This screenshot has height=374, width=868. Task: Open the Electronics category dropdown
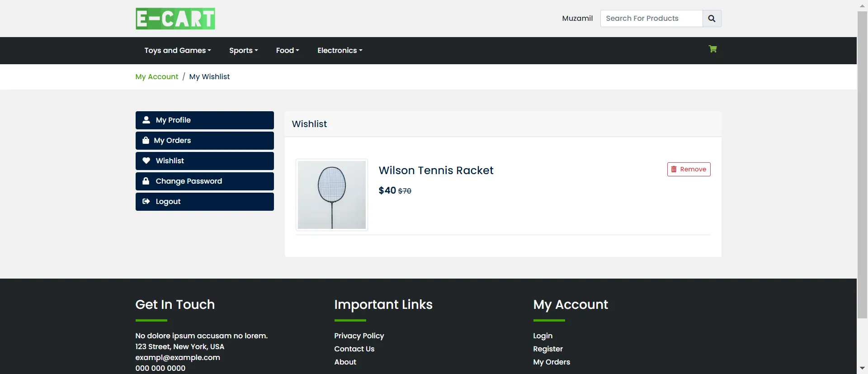click(x=340, y=51)
